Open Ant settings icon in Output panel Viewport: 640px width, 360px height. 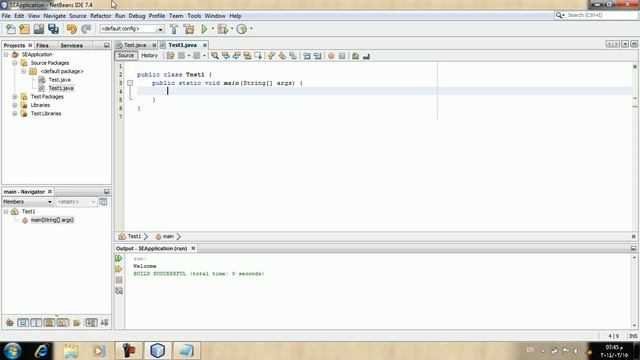coord(119,291)
